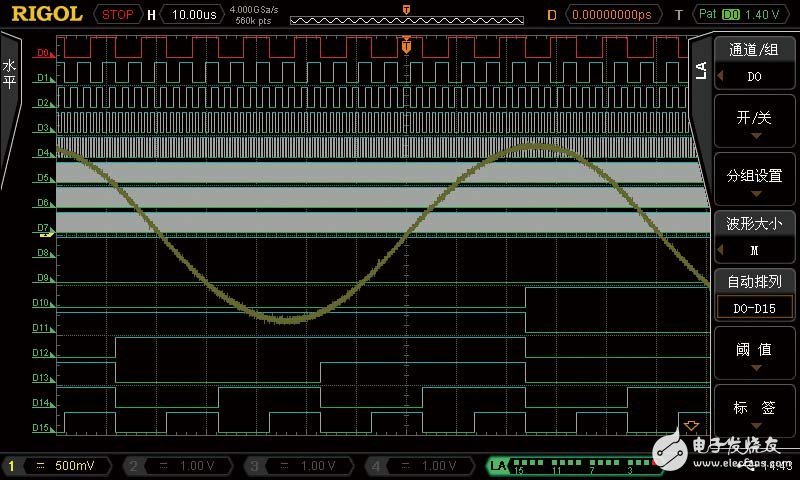Click the orange down-arrow marker at bottom right
Screen dimensions: 800x480
(690, 426)
